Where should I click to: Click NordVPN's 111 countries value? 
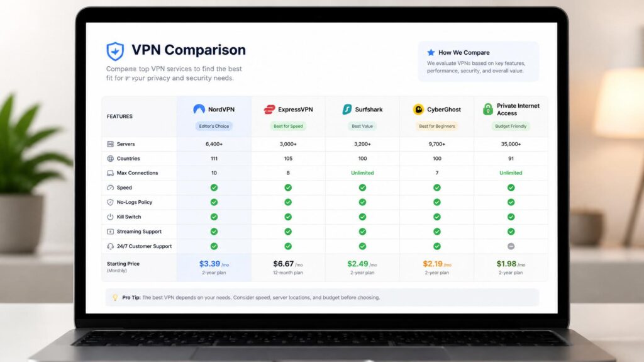tap(214, 159)
